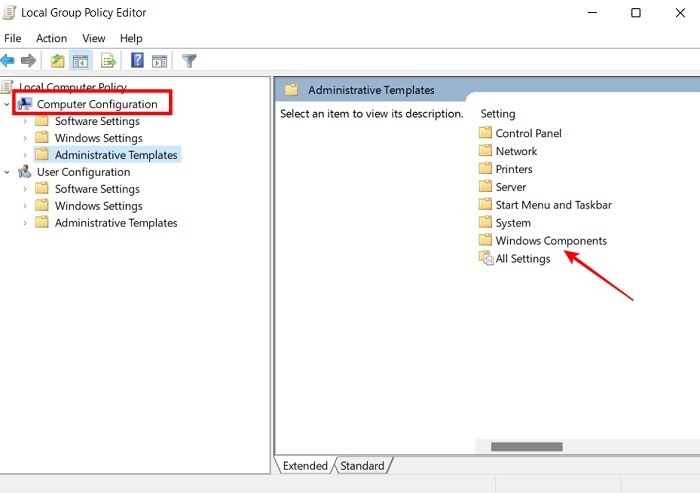
Task: Click the All Settings icon
Action: pyautogui.click(x=486, y=258)
